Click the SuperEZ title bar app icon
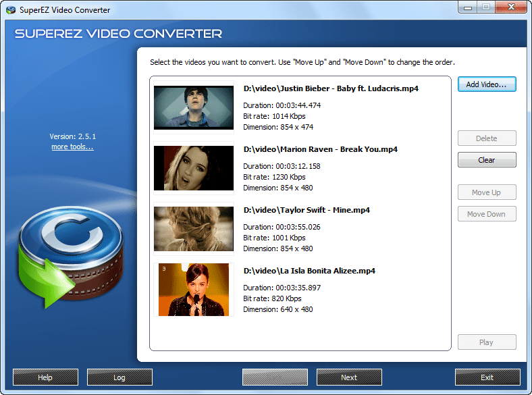The height and width of the screenshot is (395, 532). [8, 10]
